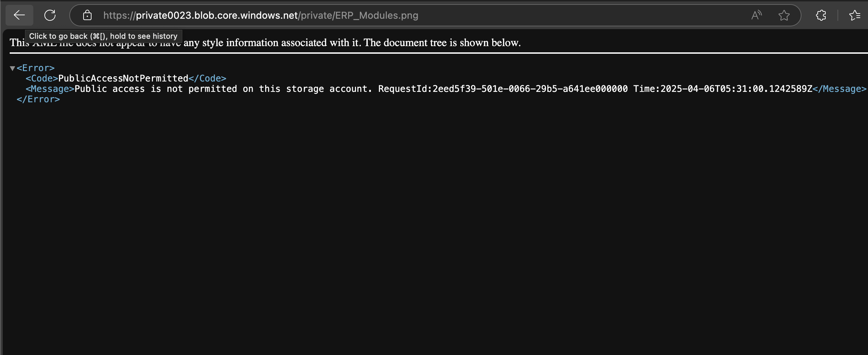Open the Extensions puzzle piece menu
The width and height of the screenshot is (868, 355).
pos(821,15)
